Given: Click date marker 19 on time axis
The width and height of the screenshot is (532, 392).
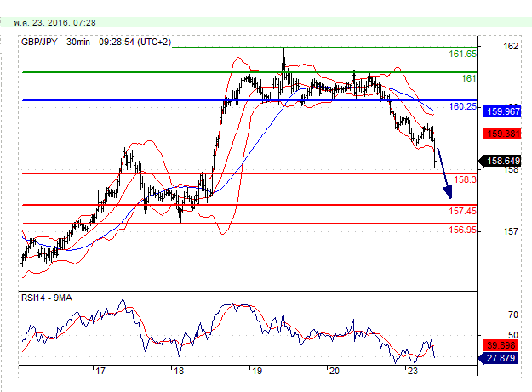Looking at the screenshot, I should click(255, 372).
